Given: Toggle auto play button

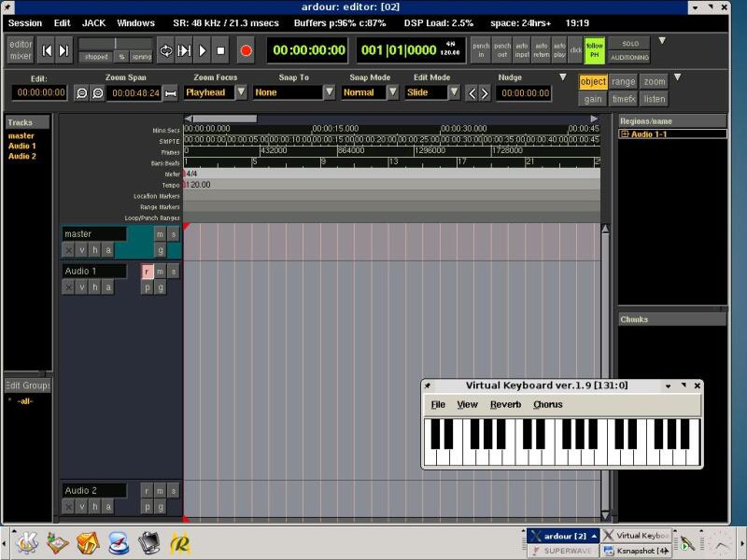Looking at the screenshot, I should tap(559, 50).
